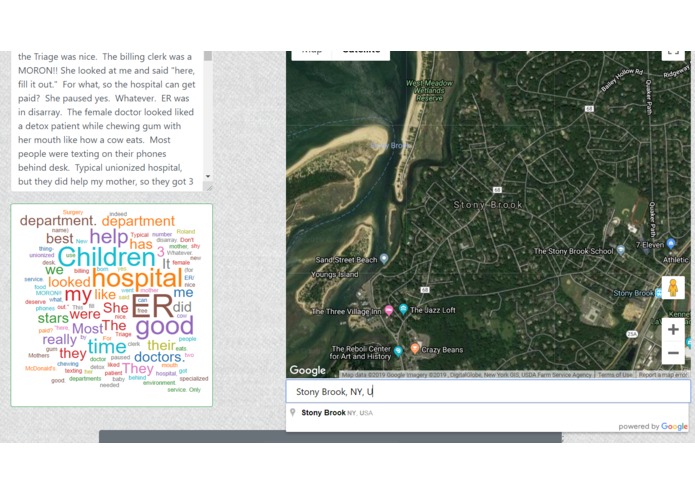Click the word 'ER' in word cloud
The width and height of the screenshot is (695, 494).
point(152,305)
